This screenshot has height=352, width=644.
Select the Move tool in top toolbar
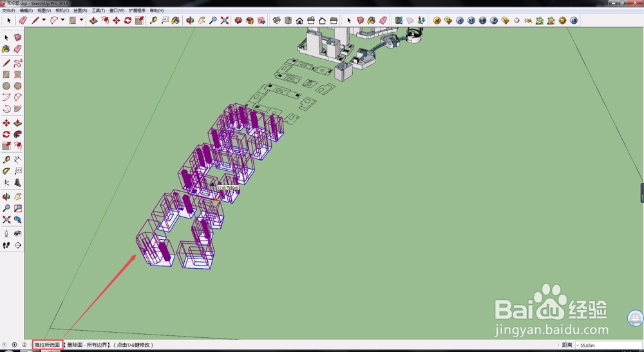tap(116, 20)
